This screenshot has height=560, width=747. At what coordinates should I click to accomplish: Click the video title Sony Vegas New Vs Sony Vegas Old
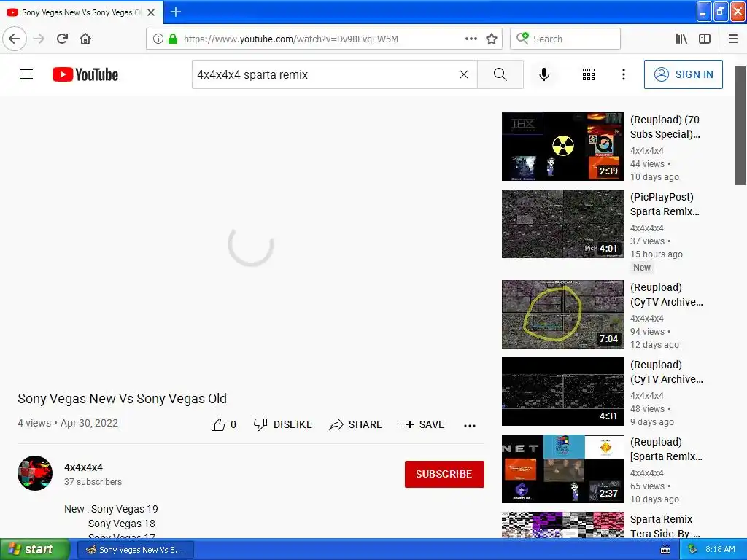coord(122,399)
